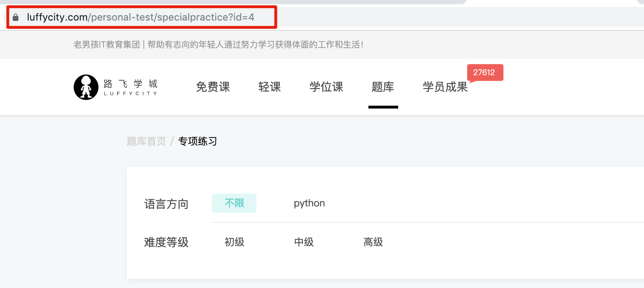The height and width of the screenshot is (288, 644).
Task: Click the 路飞学城 LUFFYCITY logo text
Action: [x=130, y=87]
